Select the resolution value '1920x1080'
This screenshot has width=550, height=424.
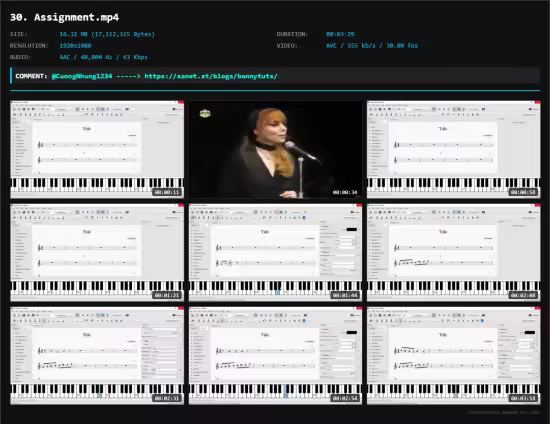[x=75, y=46]
